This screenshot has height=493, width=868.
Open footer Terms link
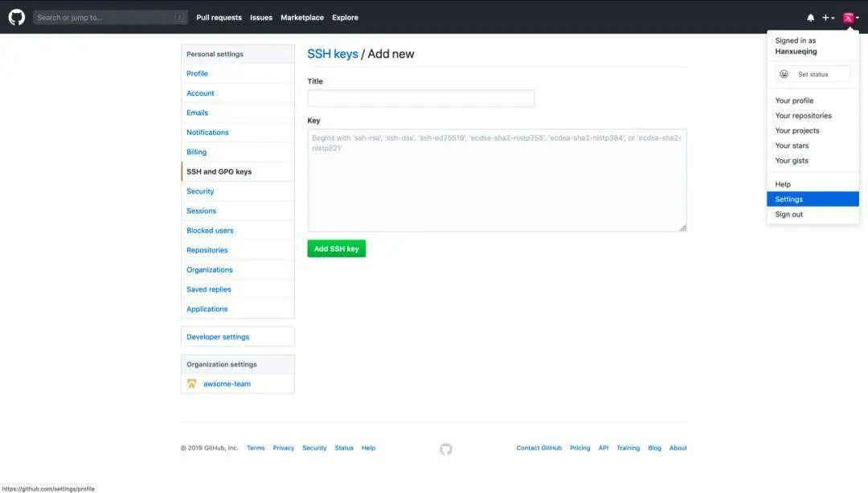tap(256, 448)
